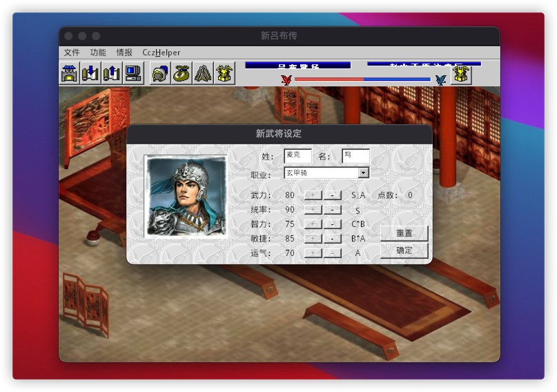
Task: Click the 姓 surname input field
Action: click(x=297, y=156)
